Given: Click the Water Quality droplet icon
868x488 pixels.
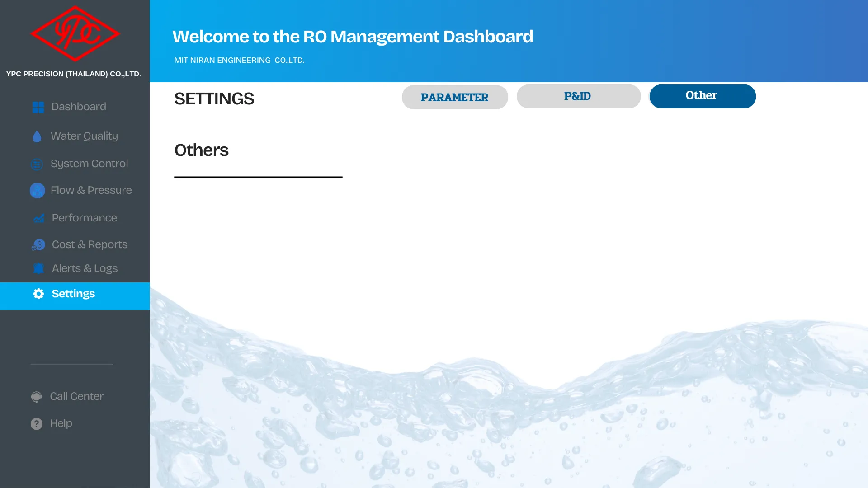Looking at the screenshot, I should click(x=37, y=136).
